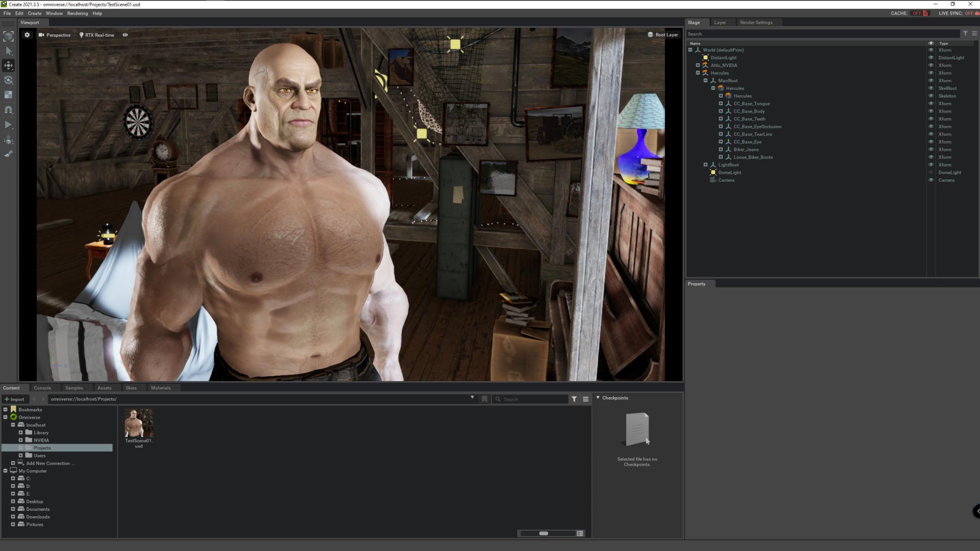
Task: Click the cache status icon in title area
Action: tap(925, 13)
